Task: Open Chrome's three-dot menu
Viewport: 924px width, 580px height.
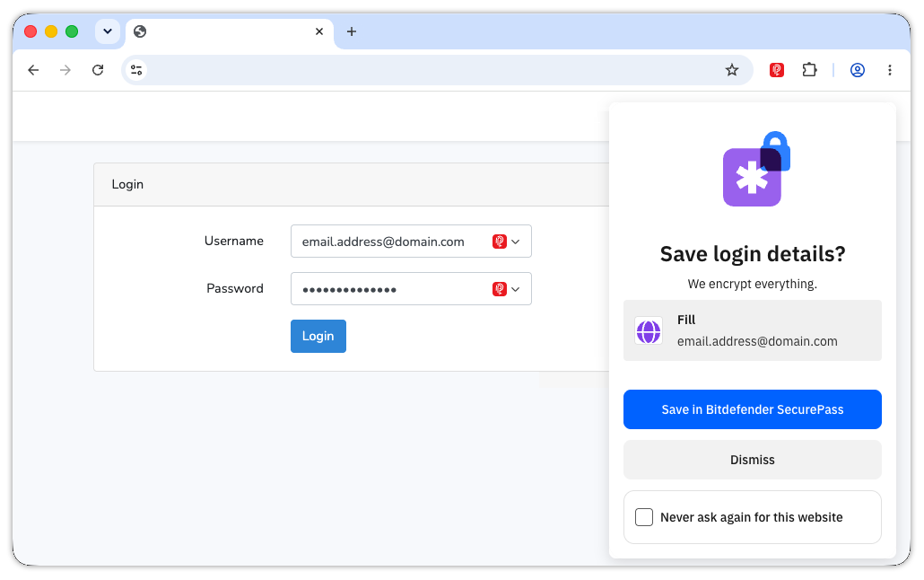Action: coord(890,70)
